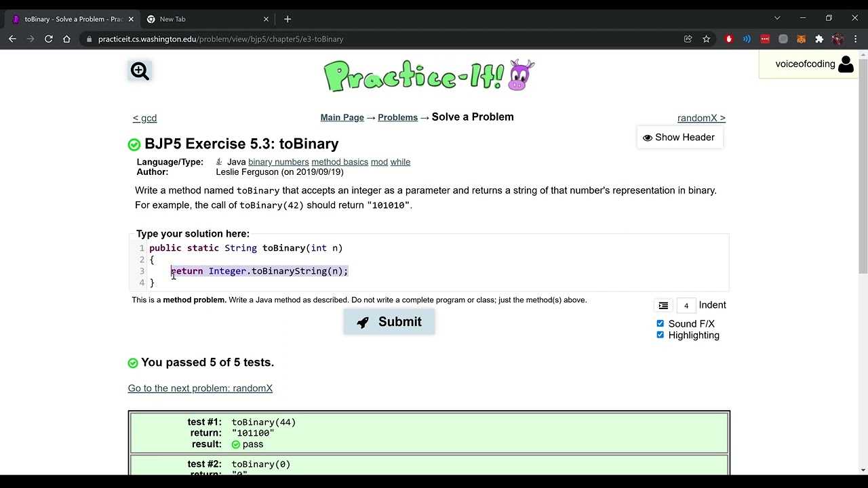Click the Java language icon

pyautogui.click(x=219, y=162)
